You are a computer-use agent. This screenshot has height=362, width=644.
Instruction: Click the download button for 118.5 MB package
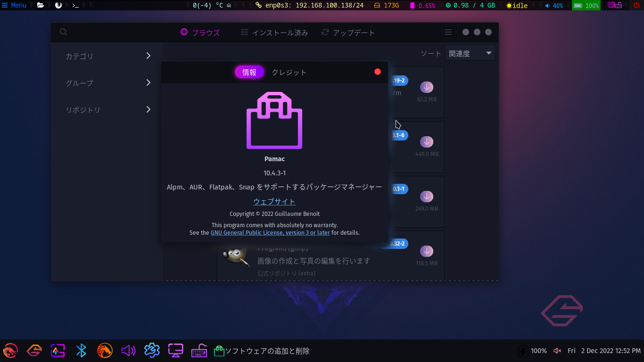tap(427, 251)
